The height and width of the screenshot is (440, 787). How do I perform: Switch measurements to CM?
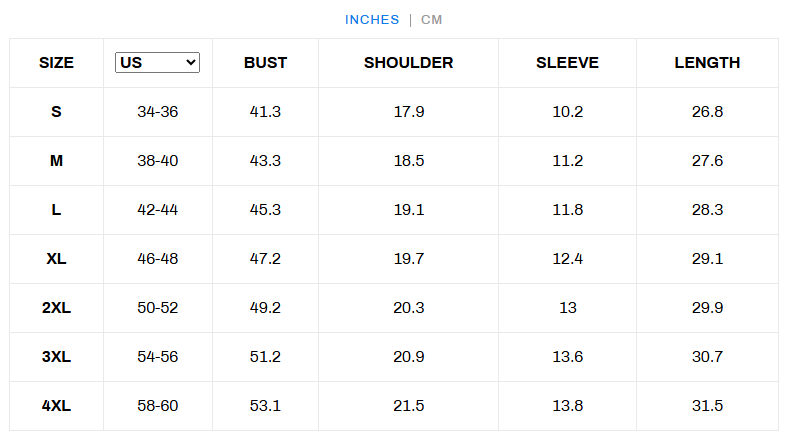(431, 20)
